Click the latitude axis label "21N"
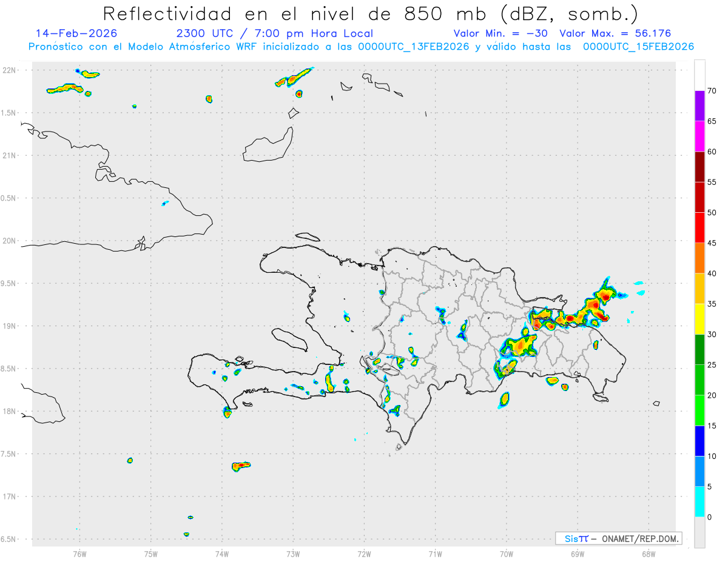Viewport: 728px width, 562px height. point(10,155)
